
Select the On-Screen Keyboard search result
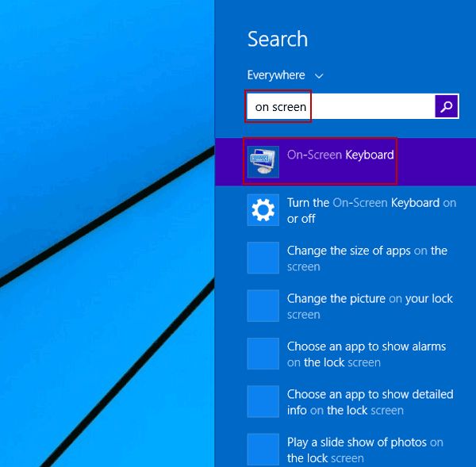coord(345,162)
